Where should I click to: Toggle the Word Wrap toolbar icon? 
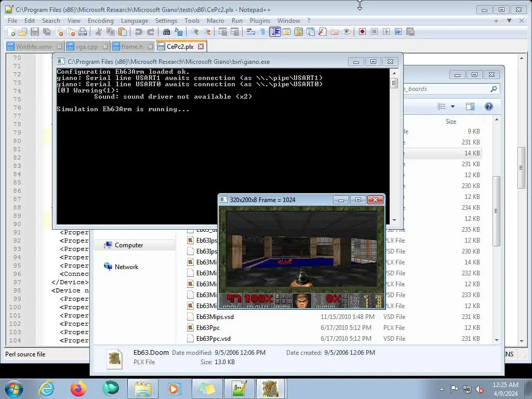[251, 32]
